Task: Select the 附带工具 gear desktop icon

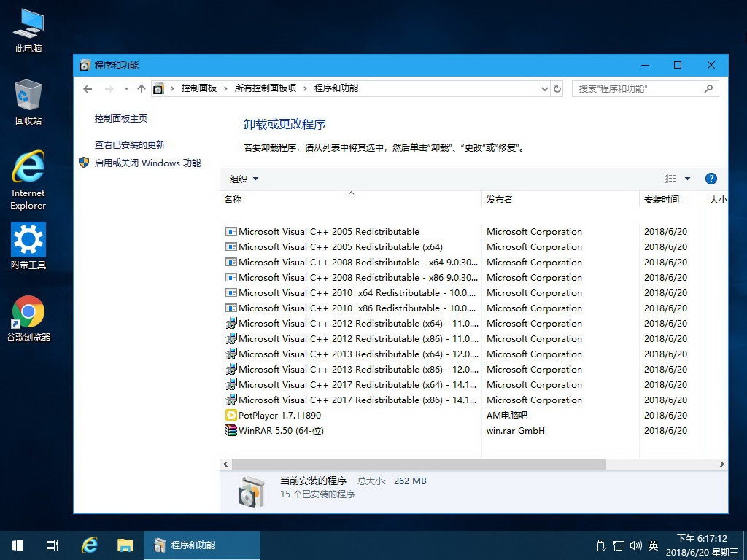Action: click(28, 246)
